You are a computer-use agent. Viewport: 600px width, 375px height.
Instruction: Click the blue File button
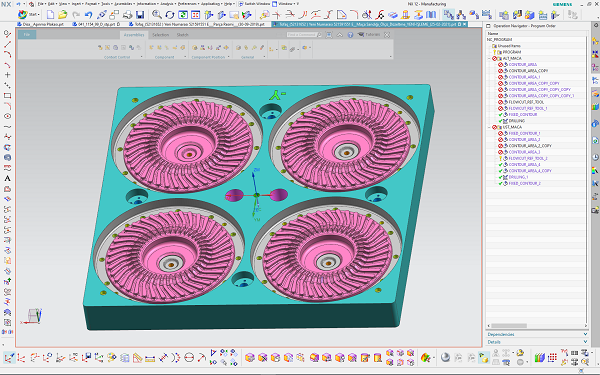point(27,35)
